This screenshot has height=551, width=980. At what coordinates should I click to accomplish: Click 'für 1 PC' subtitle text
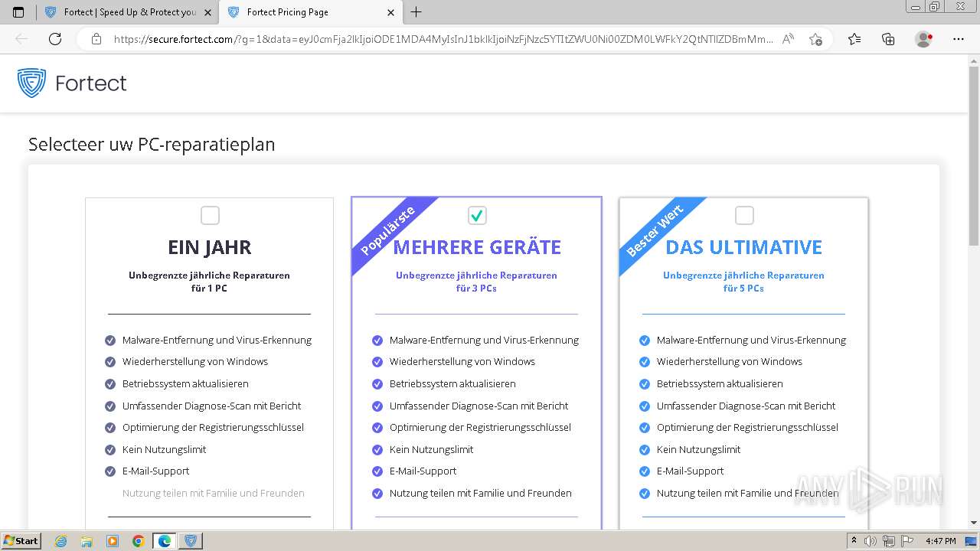(209, 289)
